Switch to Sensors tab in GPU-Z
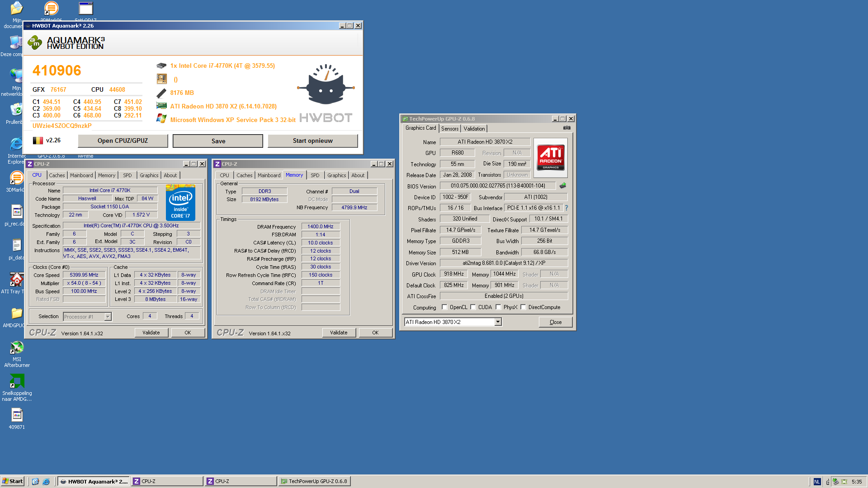This screenshot has height=488, width=868. click(450, 129)
